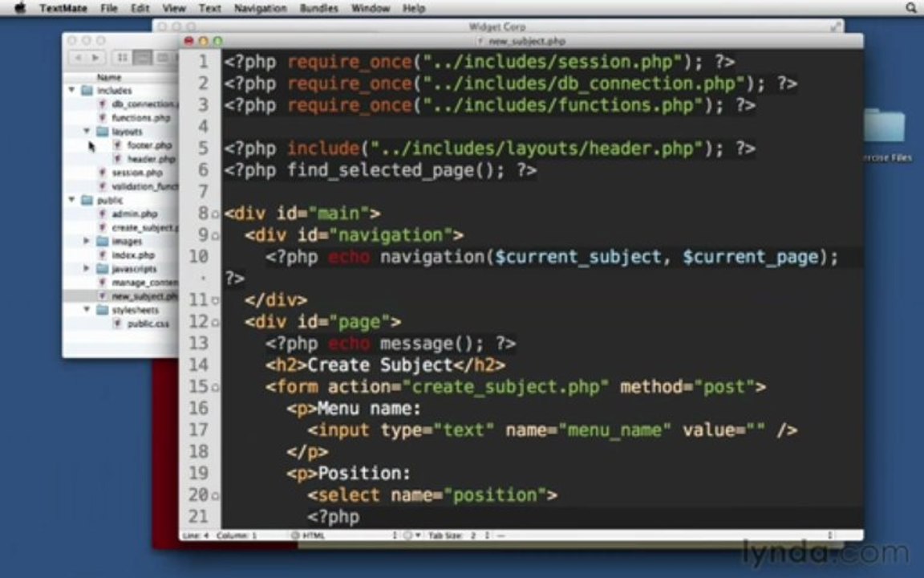The width and height of the screenshot is (924, 578).
Task: Open the File menu
Action: (x=109, y=8)
